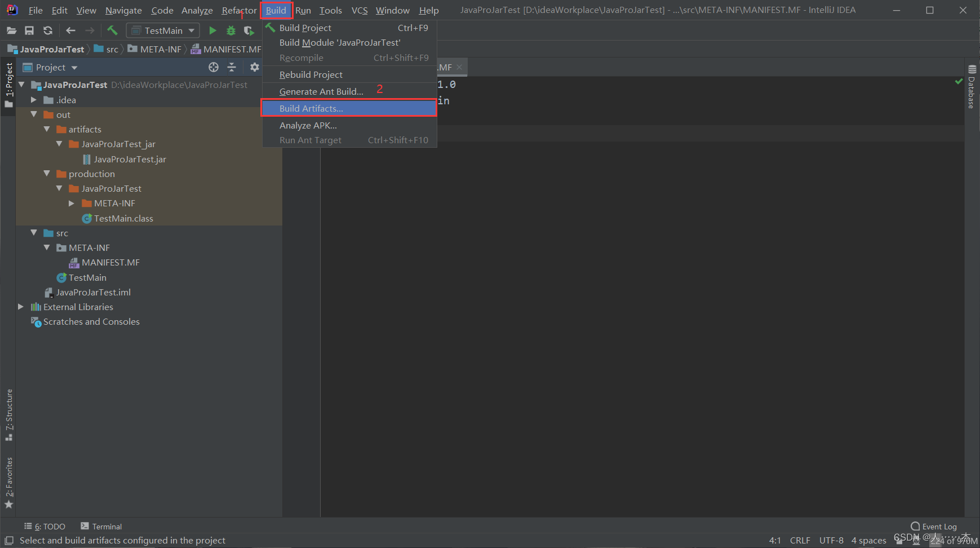This screenshot has height=548, width=980.
Task: Open the Navigate menu
Action: pyautogui.click(x=123, y=10)
